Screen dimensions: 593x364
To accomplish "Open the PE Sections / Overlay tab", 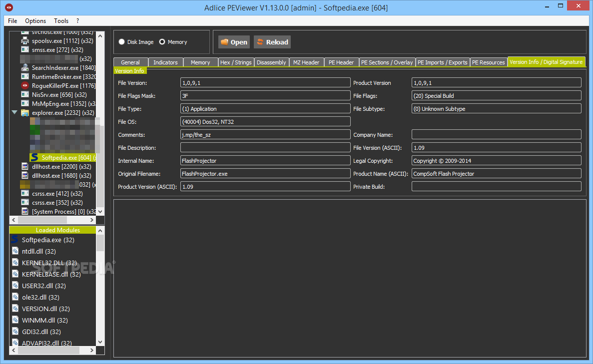I will 387,62.
